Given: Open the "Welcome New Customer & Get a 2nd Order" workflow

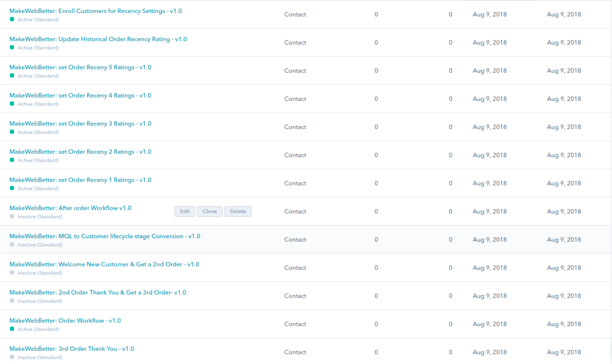Looking at the screenshot, I should point(104,264).
